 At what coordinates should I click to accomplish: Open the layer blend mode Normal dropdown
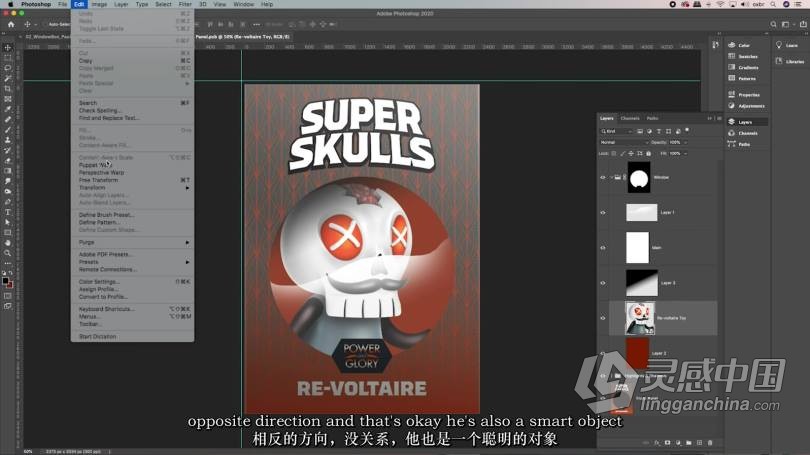click(624, 142)
